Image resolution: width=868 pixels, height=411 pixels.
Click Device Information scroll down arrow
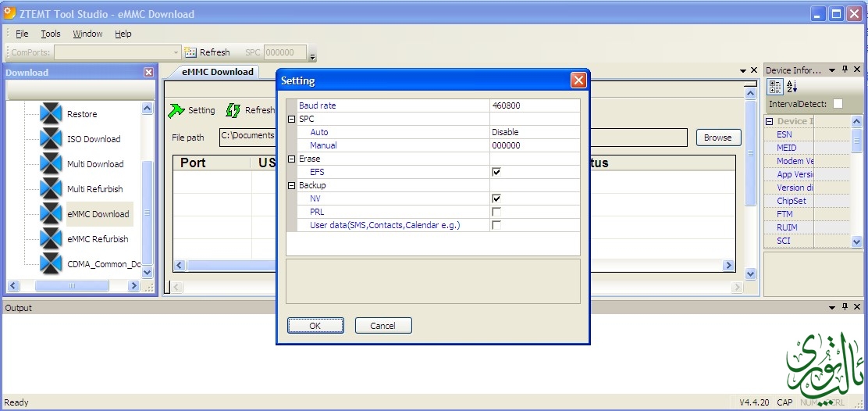pyautogui.click(x=856, y=241)
